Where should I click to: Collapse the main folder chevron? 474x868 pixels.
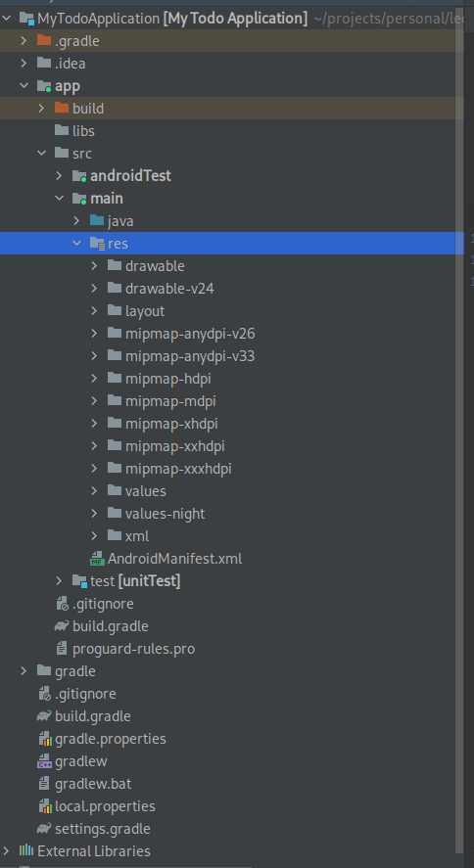(x=59, y=199)
